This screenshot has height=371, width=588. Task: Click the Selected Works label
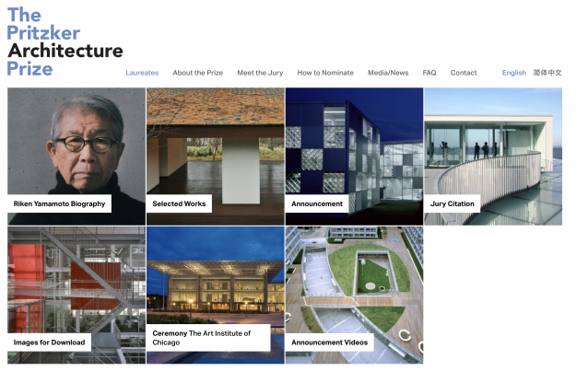tap(179, 203)
